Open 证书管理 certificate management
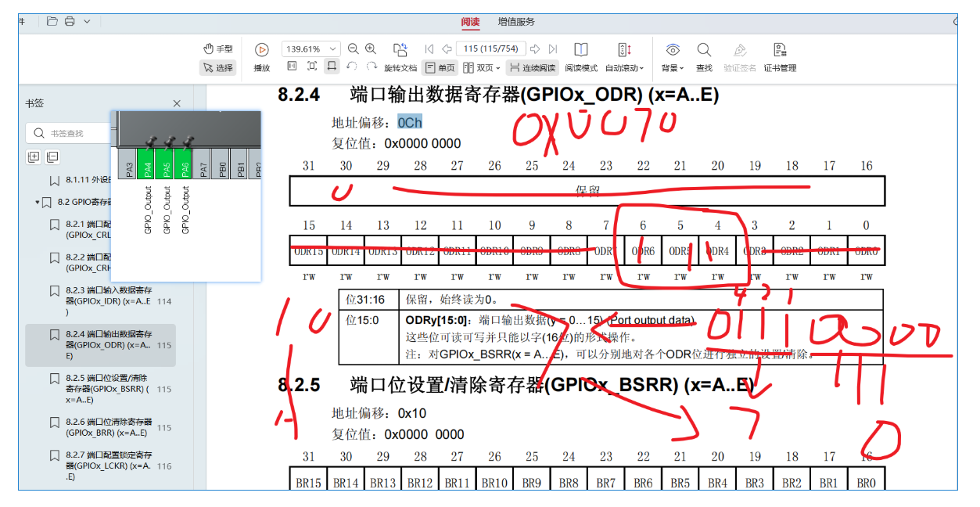This screenshot has height=507, width=980. coord(780,57)
